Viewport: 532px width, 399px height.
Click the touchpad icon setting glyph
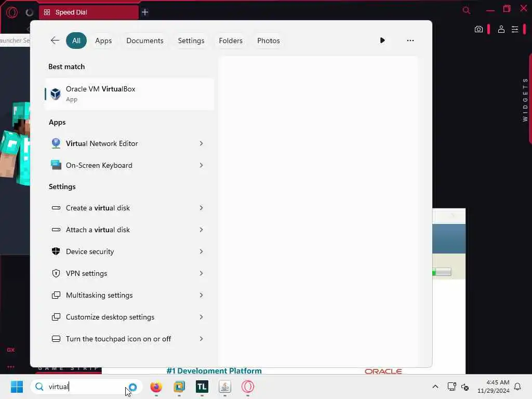click(x=56, y=339)
